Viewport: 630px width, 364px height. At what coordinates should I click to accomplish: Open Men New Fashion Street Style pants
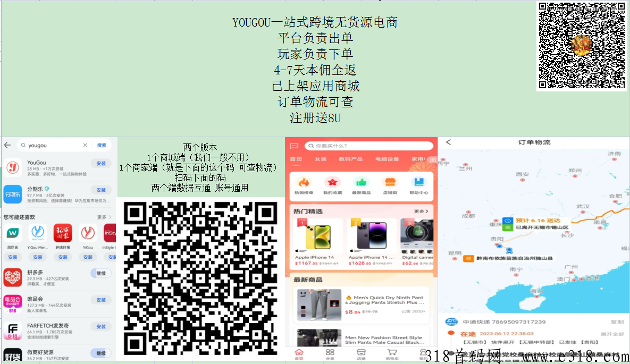coord(361,337)
